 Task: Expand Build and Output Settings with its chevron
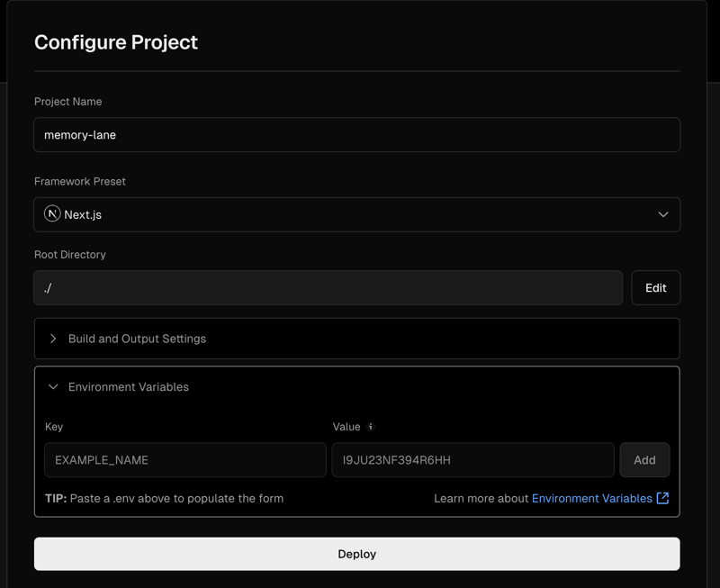coord(53,339)
